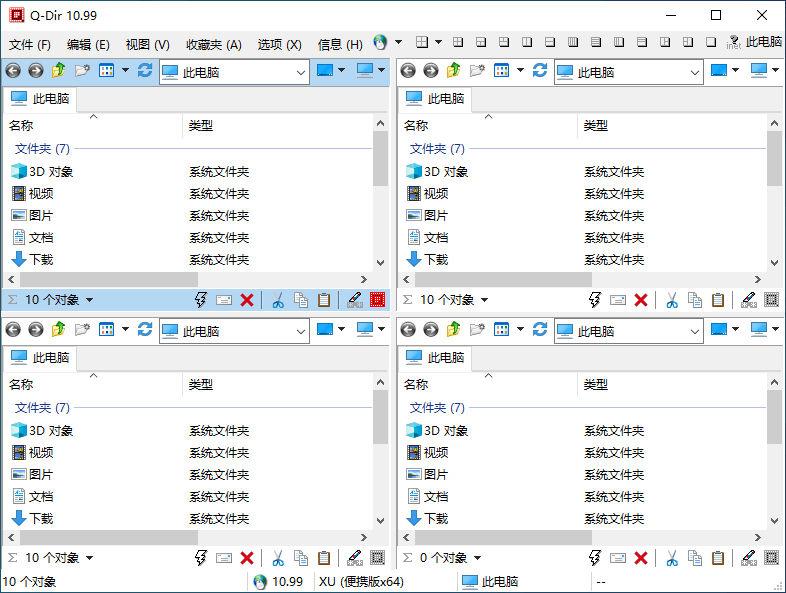The height and width of the screenshot is (593, 786).
Task: Click the edit marker icon in top-right pane
Action: click(x=749, y=300)
